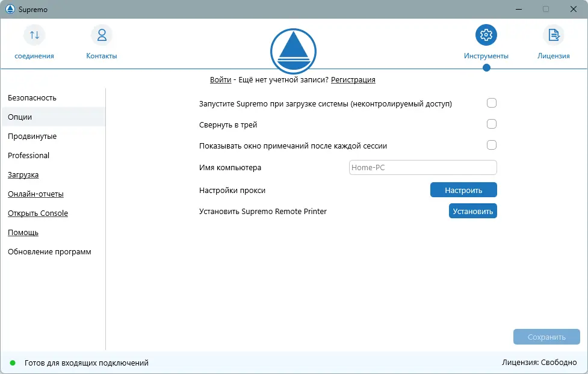Enable notes window after each session checkbox
588x374 pixels.
tap(491, 145)
